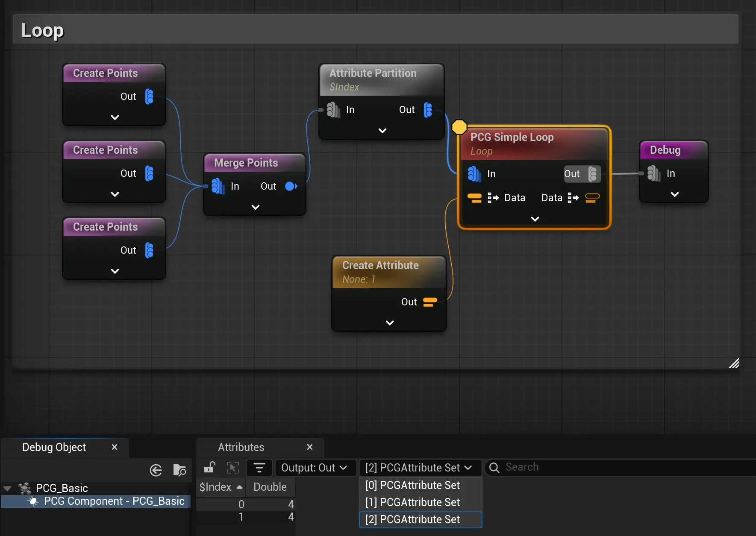Open the Output: Out dropdown
This screenshot has width=756, height=536.
[314, 468]
